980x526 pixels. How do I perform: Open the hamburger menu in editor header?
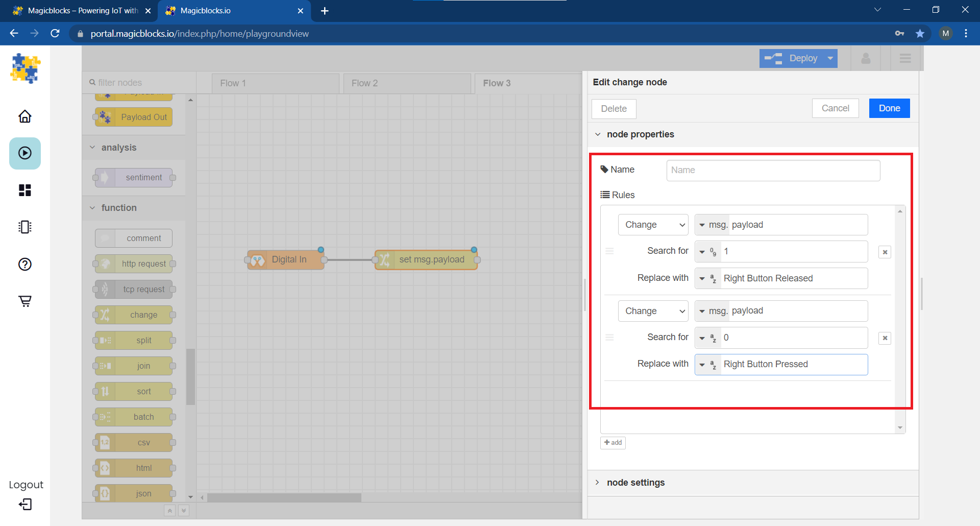click(905, 58)
